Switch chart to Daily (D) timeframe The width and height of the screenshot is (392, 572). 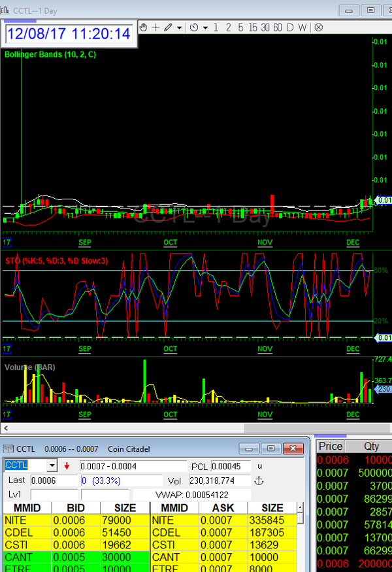pos(289,27)
